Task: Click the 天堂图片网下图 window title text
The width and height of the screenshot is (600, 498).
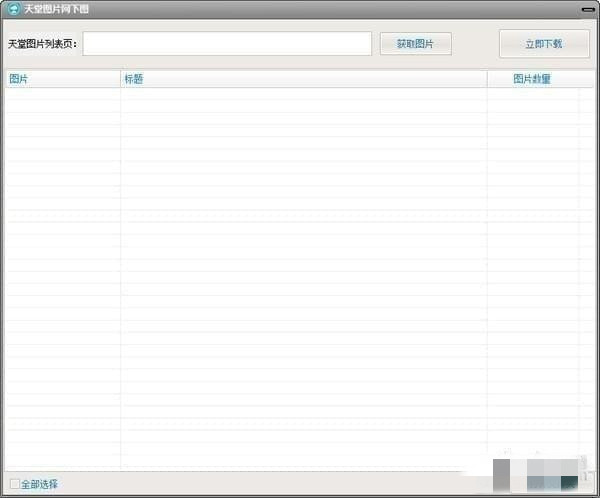Action: (x=56, y=9)
